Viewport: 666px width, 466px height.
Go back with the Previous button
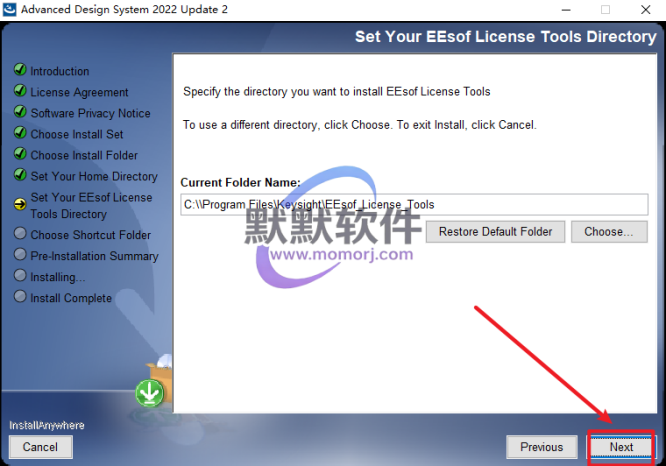click(x=542, y=447)
